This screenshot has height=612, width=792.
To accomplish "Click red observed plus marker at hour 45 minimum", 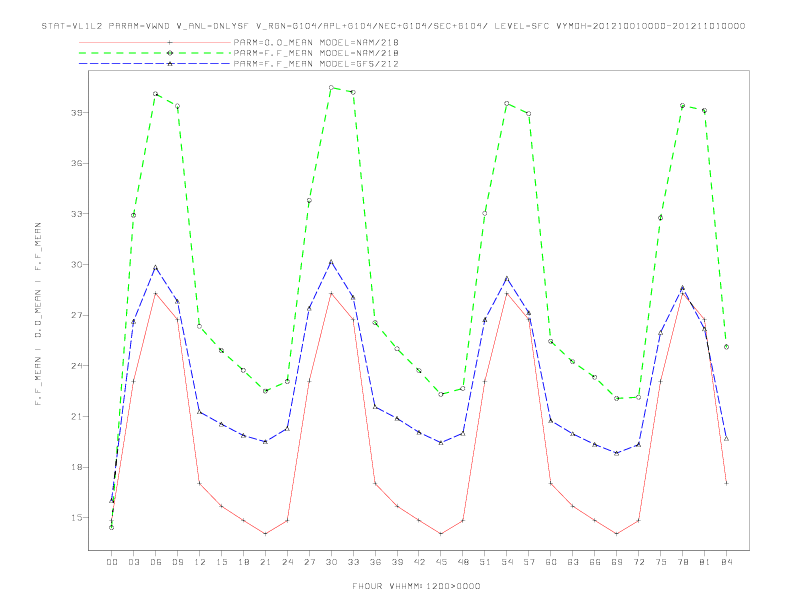I will pos(441,534).
